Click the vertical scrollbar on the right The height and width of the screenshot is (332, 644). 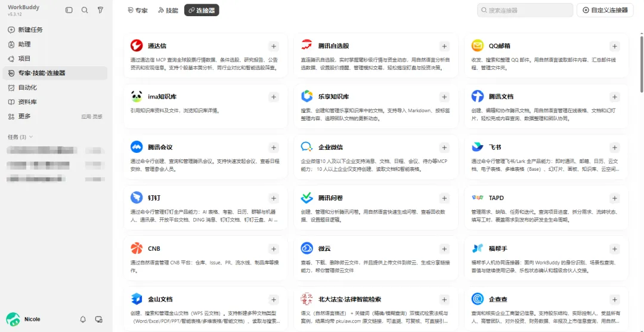pyautogui.click(x=641, y=64)
